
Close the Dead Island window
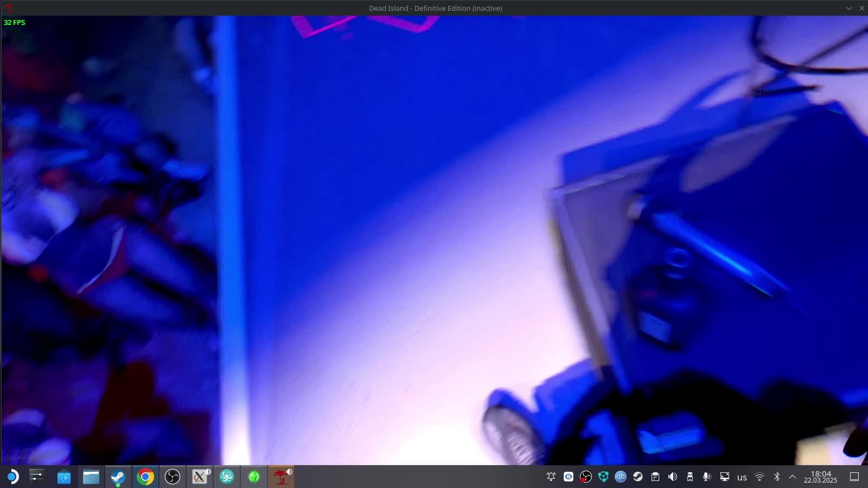click(x=861, y=8)
